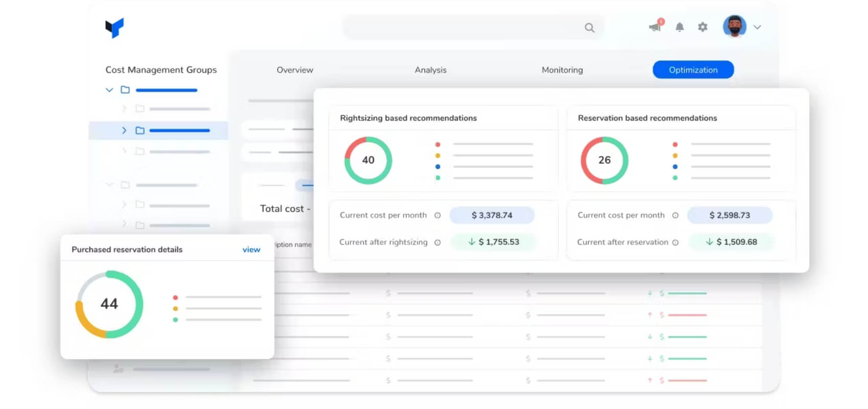Click the $ 1,509.68 reservation value

(731, 242)
